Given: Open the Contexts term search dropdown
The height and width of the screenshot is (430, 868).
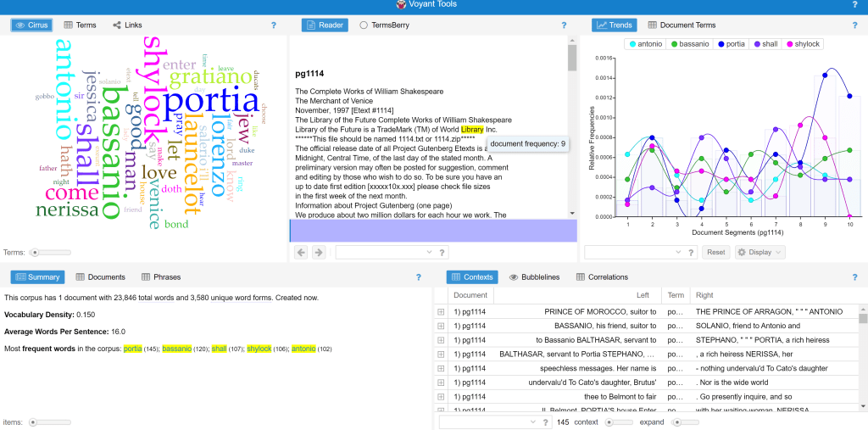Looking at the screenshot, I should coord(532,422).
